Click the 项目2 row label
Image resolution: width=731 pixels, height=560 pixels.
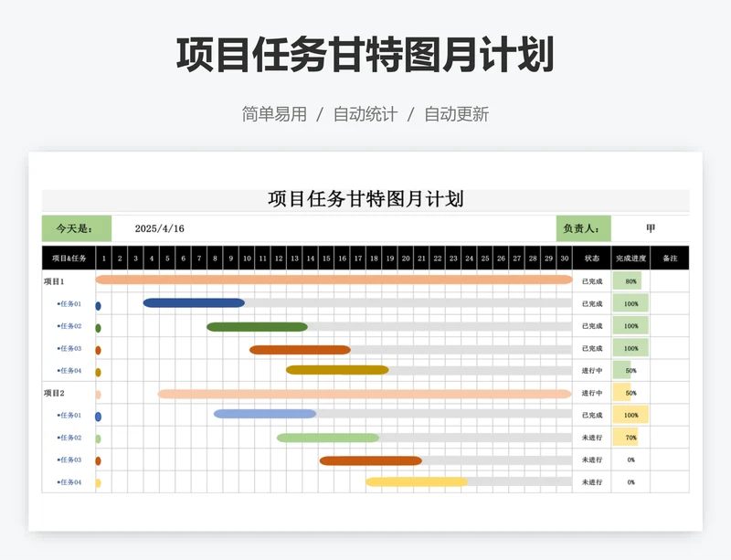pyautogui.click(x=54, y=393)
